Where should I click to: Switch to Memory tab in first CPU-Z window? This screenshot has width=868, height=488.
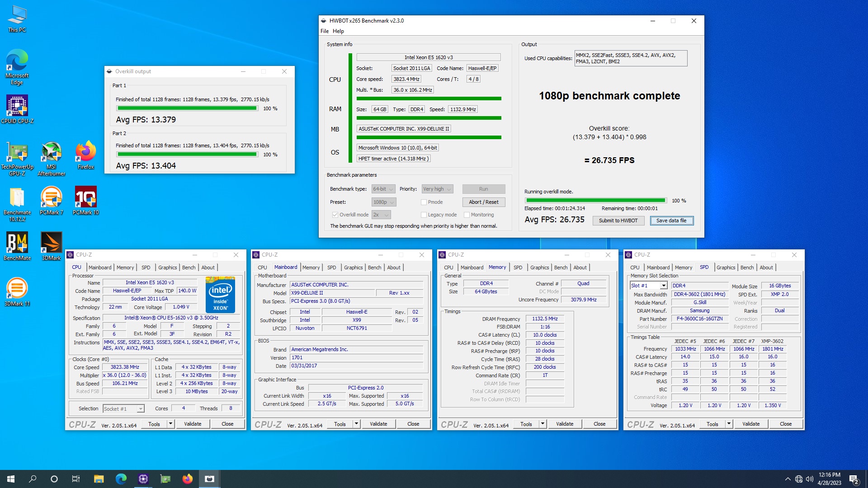tap(125, 267)
